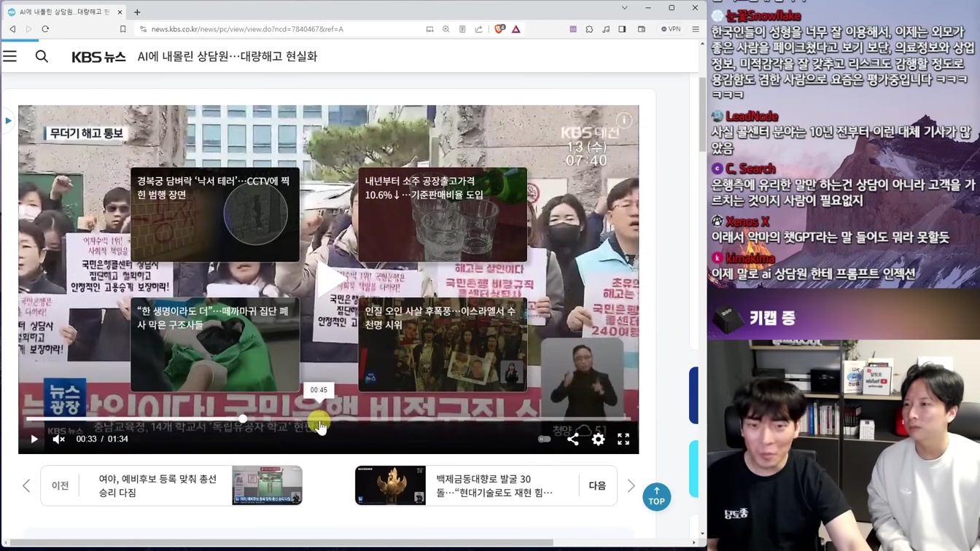The width and height of the screenshot is (980, 551).
Task: Toggle the autoplay switch in player
Action: pos(544,439)
